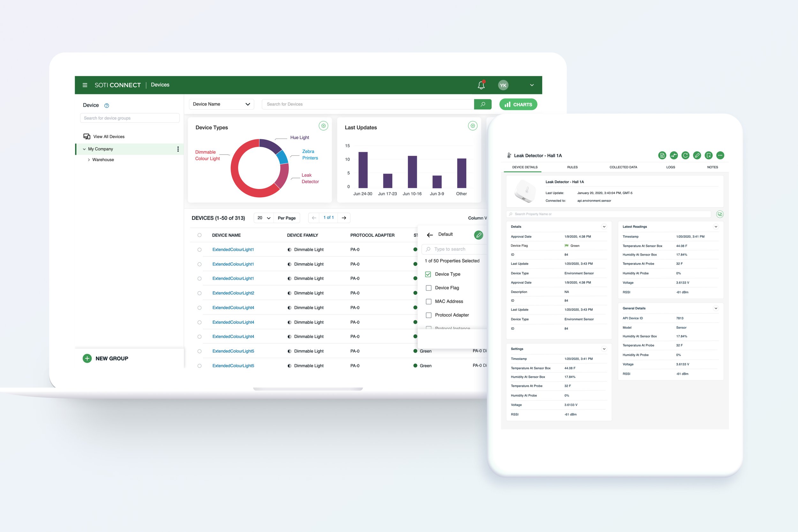Click the refresh icon for Leak Detector
Viewport: 798px width, 532px height.
tap(685, 155)
